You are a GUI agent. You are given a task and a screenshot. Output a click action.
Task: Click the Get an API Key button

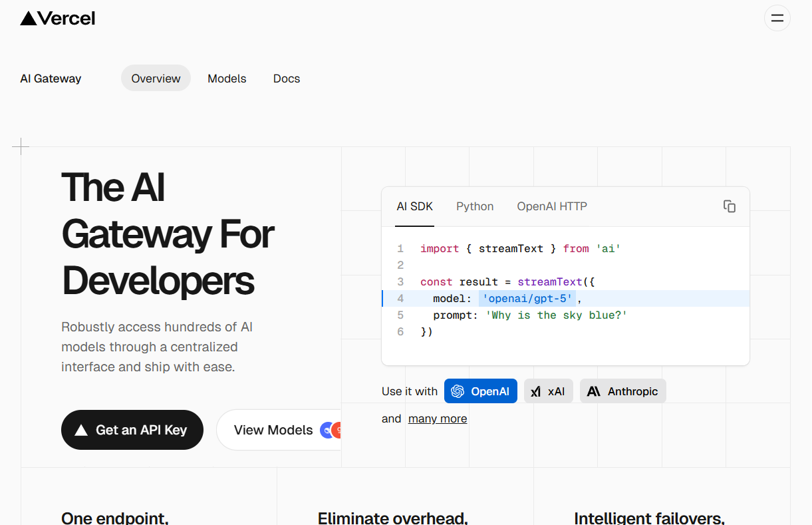[132, 430]
